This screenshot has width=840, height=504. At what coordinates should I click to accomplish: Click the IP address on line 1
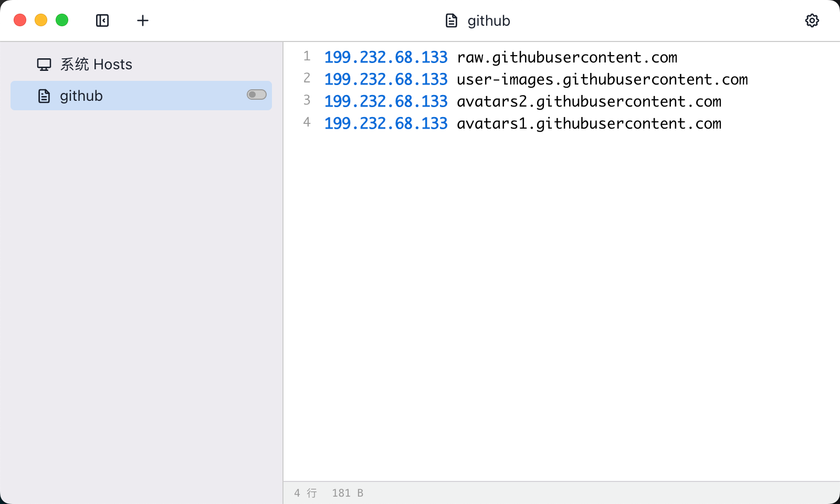click(386, 57)
